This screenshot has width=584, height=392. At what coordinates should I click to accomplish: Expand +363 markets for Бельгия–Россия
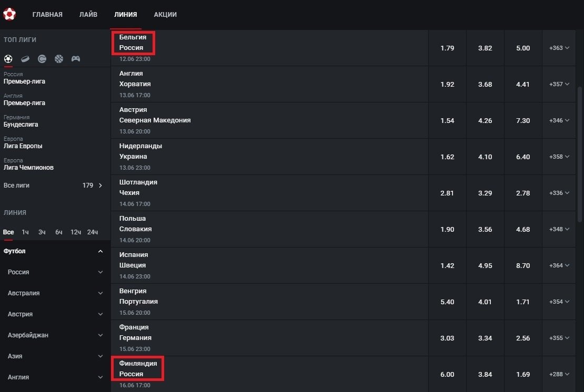[x=559, y=48]
